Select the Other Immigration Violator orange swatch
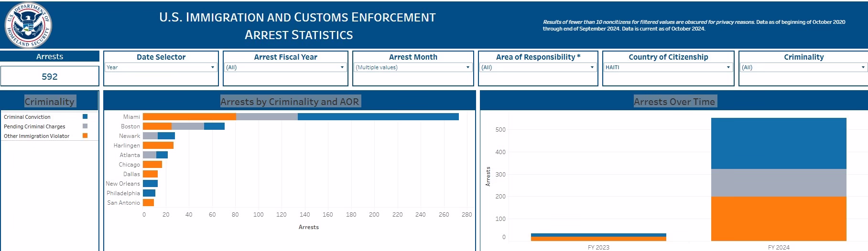Screen dimensions: 868x251 click(x=85, y=136)
